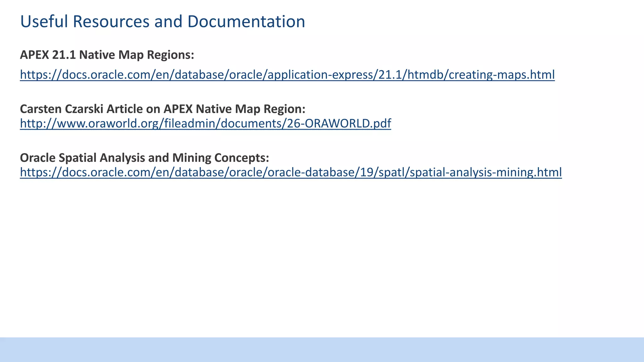The width and height of the screenshot is (644, 362).
Task: Click the 'APEX 21.1 Native Map Regions:' heading
Action: pos(107,55)
